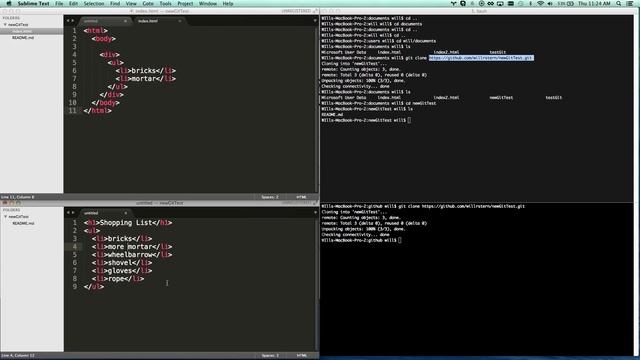640x360 pixels.
Task: Open the Tools menu
Action: coord(165,3)
